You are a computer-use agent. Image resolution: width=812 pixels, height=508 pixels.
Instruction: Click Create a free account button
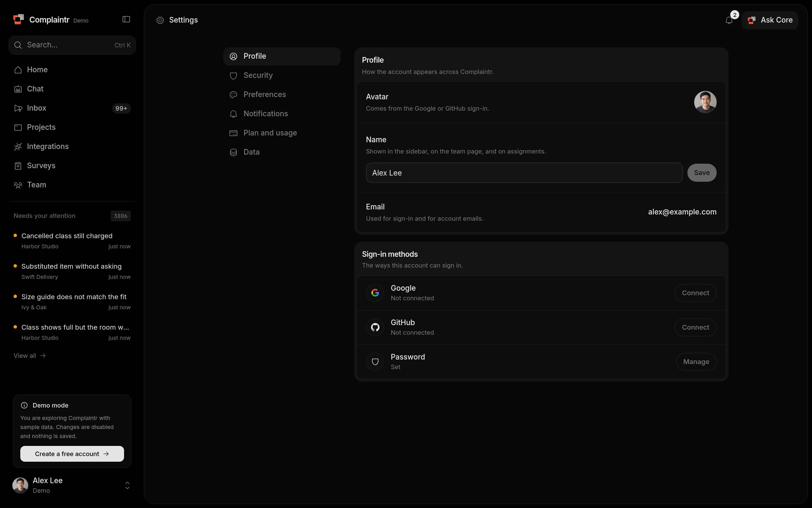[72, 454]
